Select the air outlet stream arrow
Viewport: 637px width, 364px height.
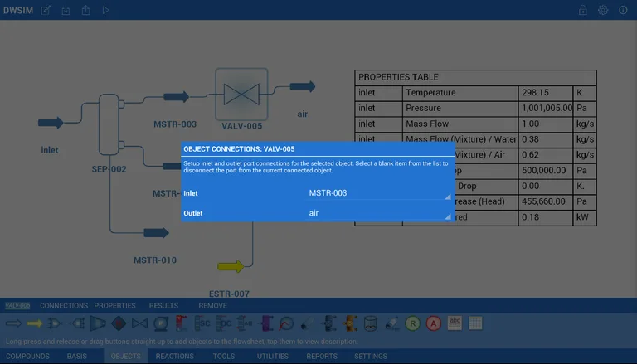[303, 86]
